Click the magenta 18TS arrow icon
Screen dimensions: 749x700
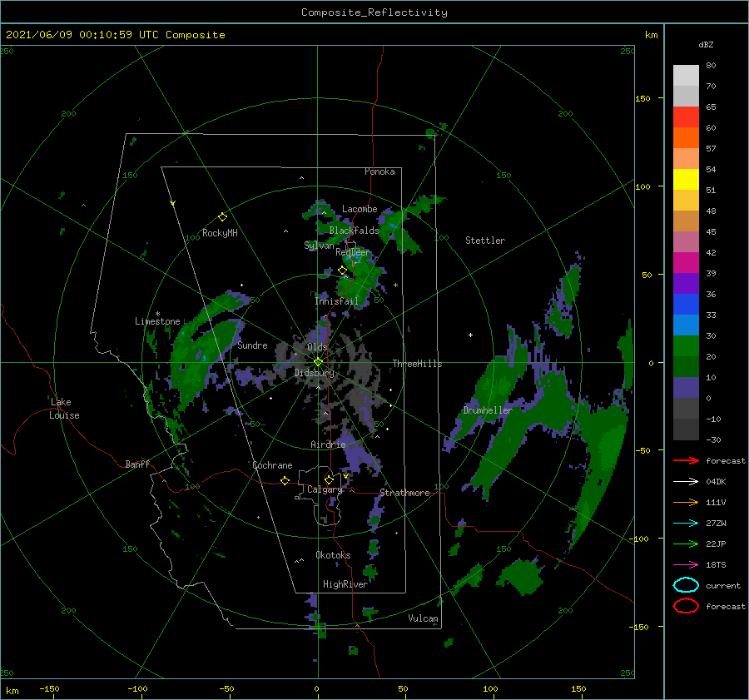(686, 565)
